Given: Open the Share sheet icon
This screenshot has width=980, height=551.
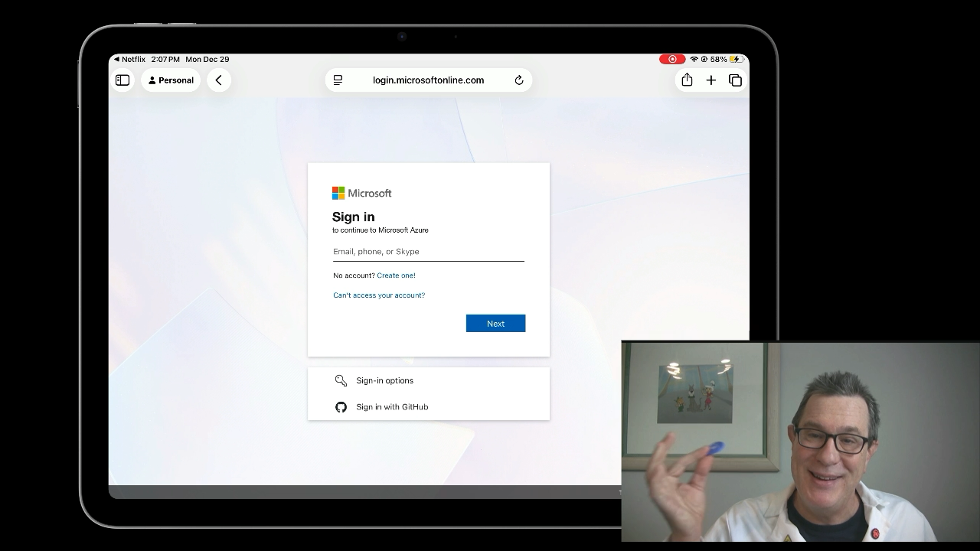Looking at the screenshot, I should (x=687, y=80).
